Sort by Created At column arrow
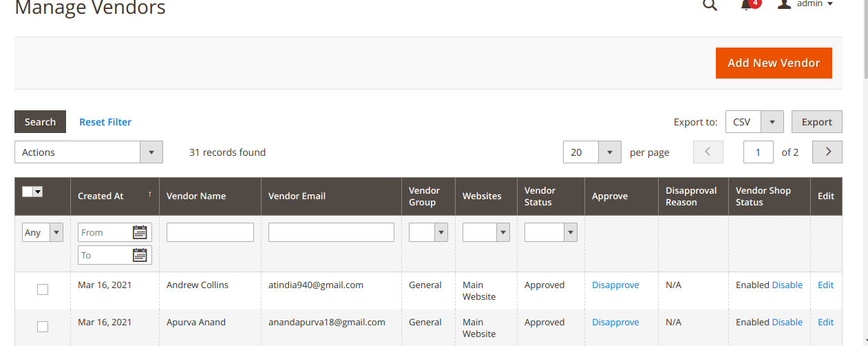868x346 pixels. pos(149,194)
